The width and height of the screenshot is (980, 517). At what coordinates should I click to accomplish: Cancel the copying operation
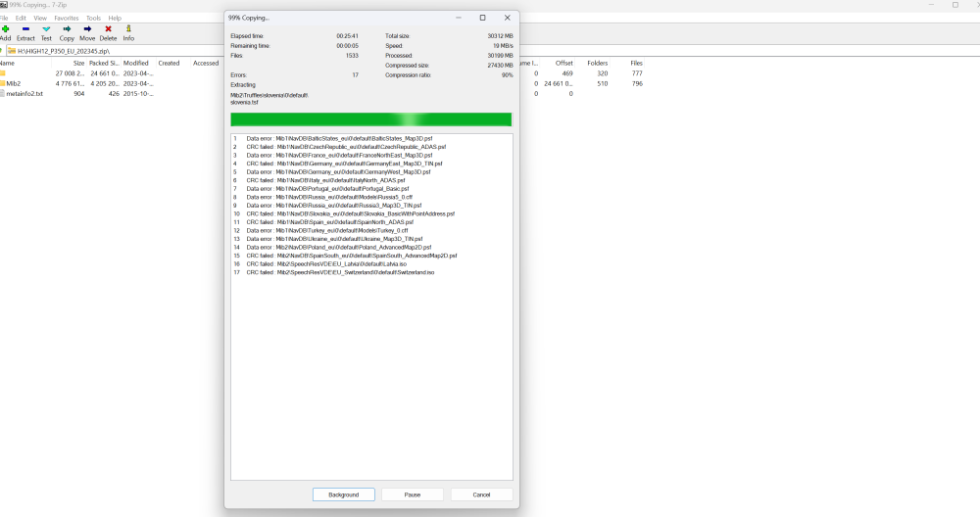(x=481, y=494)
